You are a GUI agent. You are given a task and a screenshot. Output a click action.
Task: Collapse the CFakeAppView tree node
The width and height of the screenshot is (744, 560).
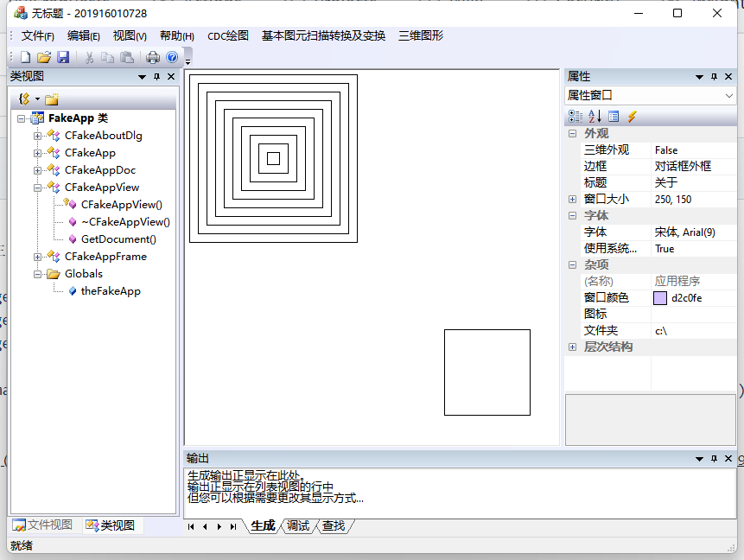coord(36,187)
